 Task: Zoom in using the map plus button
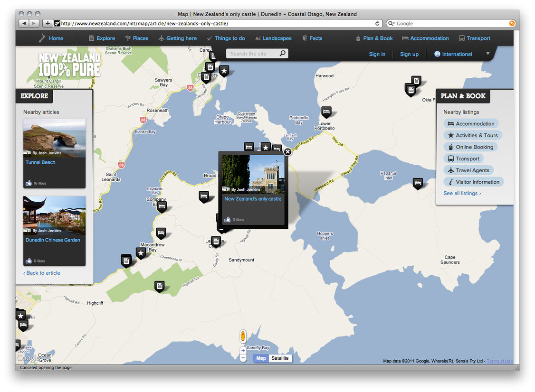(243, 351)
